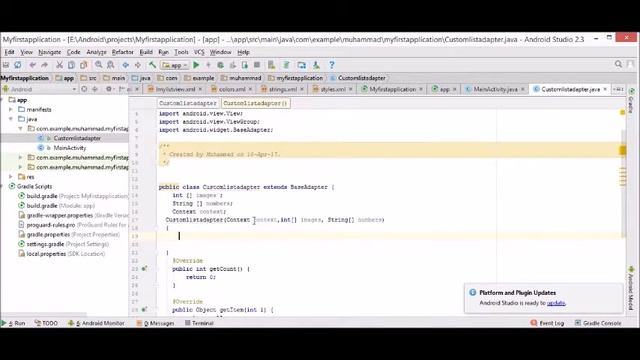Click the Synchronize toolbar icon
Screen dimensions: 640x360
click(18, 65)
